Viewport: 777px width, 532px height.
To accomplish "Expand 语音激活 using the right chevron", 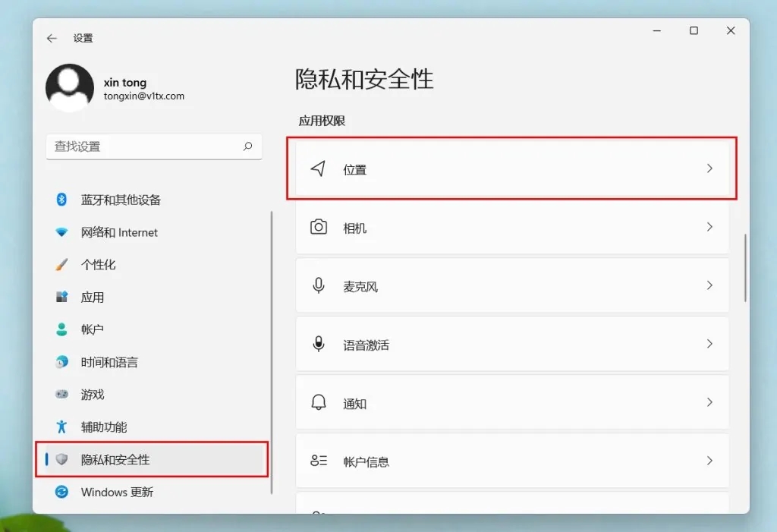I will click(709, 344).
